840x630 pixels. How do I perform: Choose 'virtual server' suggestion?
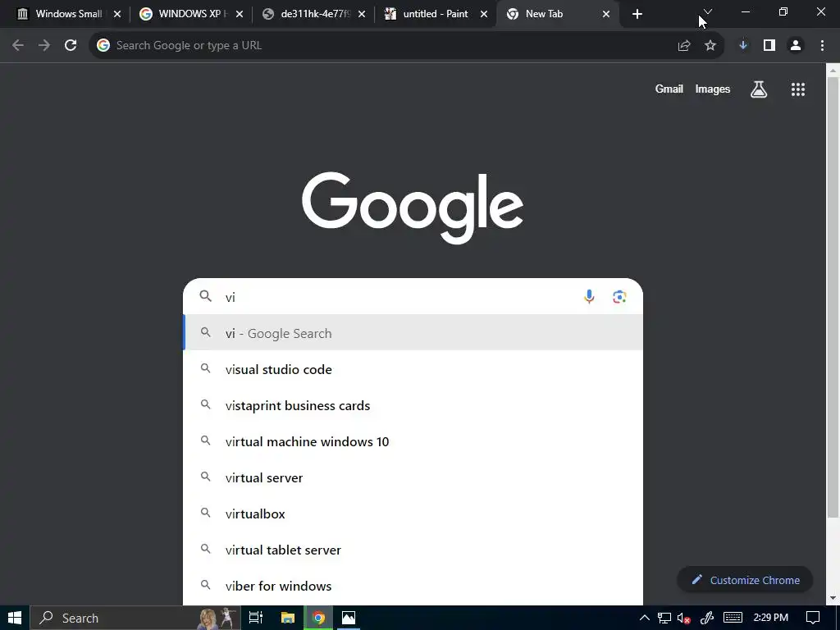tap(413, 477)
